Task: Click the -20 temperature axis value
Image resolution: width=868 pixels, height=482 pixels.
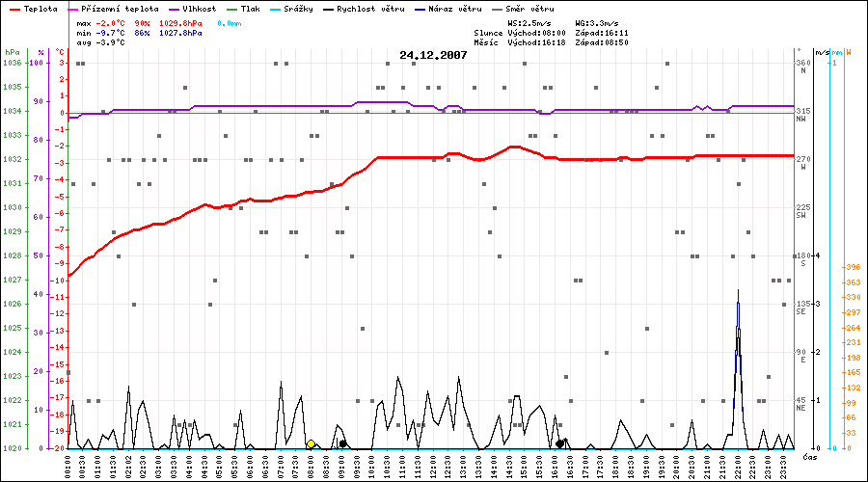Action: click(x=58, y=448)
